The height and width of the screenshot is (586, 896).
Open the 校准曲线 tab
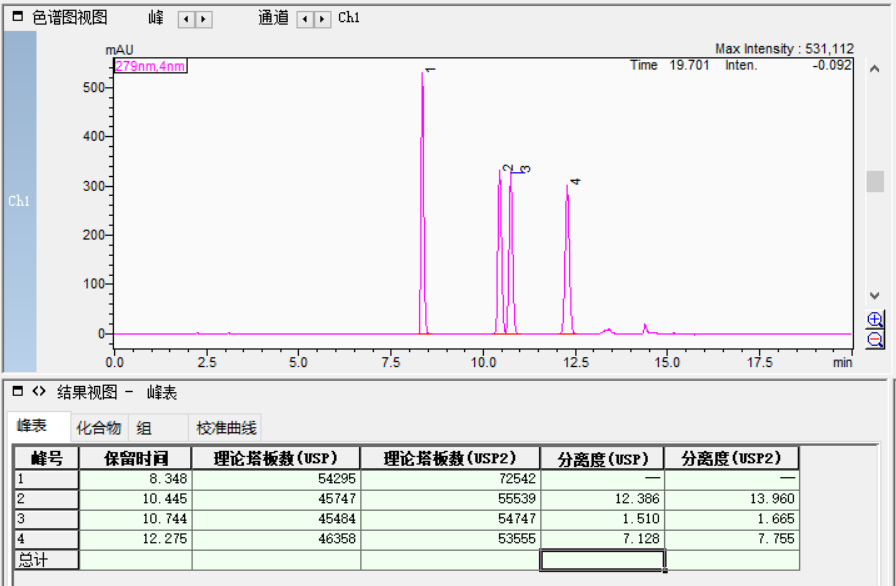[x=226, y=428]
